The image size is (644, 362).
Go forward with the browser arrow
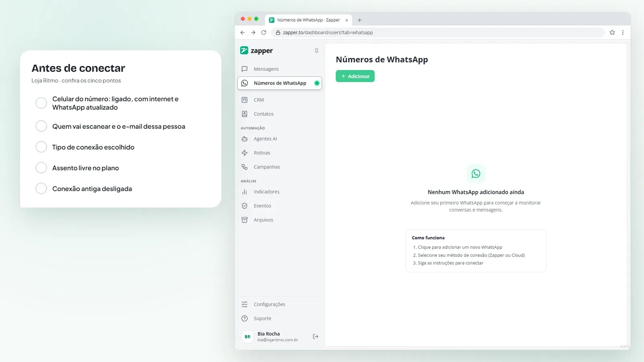(x=253, y=33)
